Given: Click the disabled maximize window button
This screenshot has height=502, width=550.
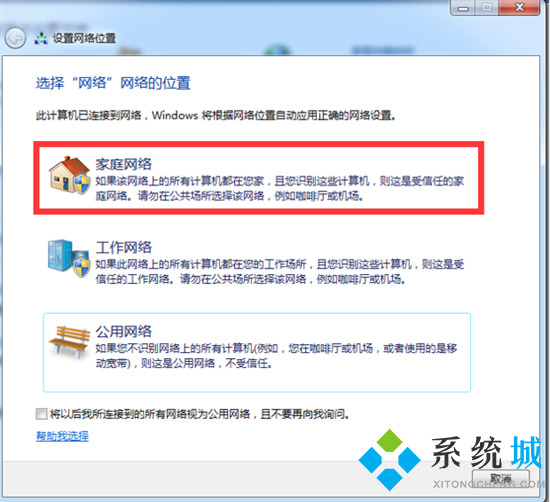Looking at the screenshot, I should tap(487, 7).
